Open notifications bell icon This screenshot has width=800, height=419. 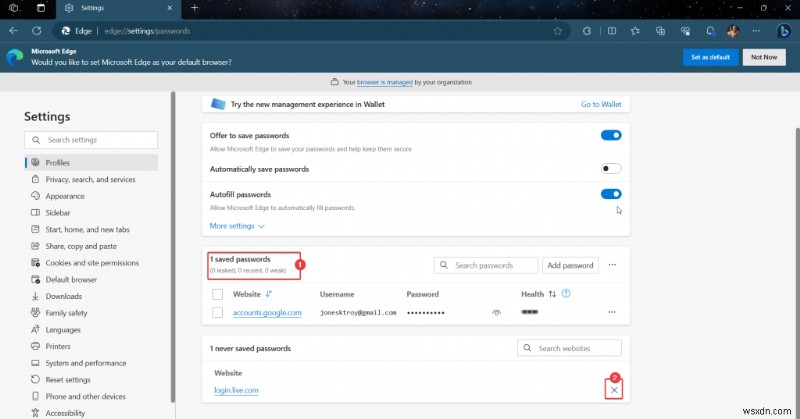710,31
